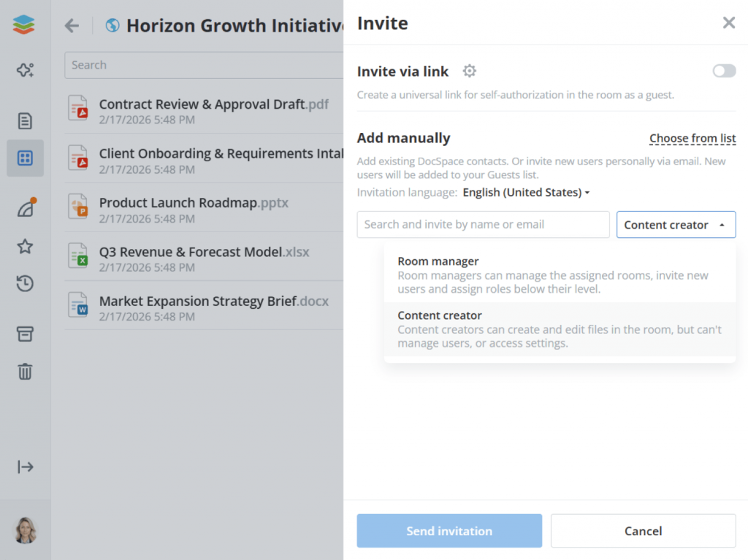The height and width of the screenshot is (560, 748).
Task: Enable the Invite via link toggle
Action: 724,71
